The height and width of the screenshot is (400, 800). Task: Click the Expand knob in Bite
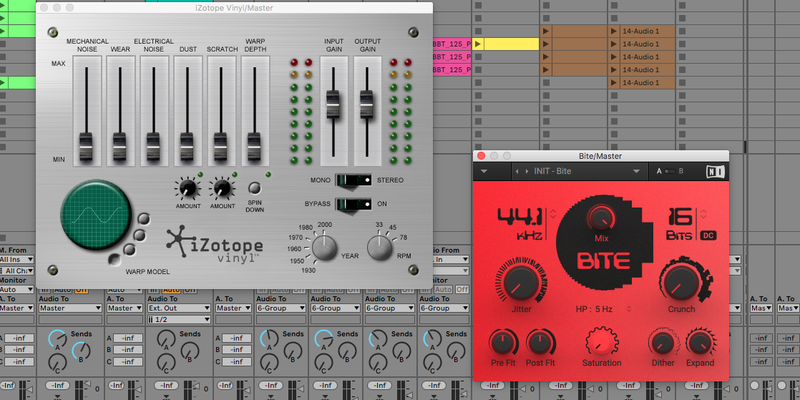click(700, 342)
